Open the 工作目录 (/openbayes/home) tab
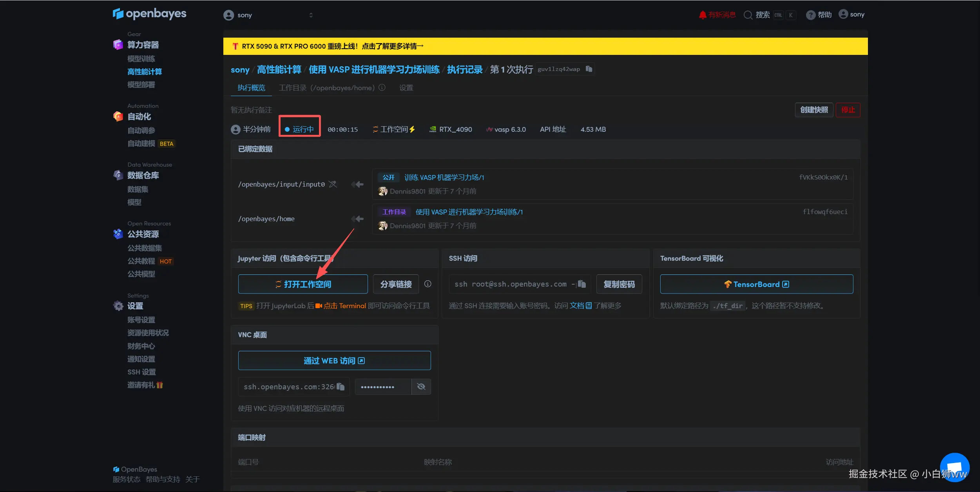Screen dimensions: 980x492 click(x=326, y=88)
